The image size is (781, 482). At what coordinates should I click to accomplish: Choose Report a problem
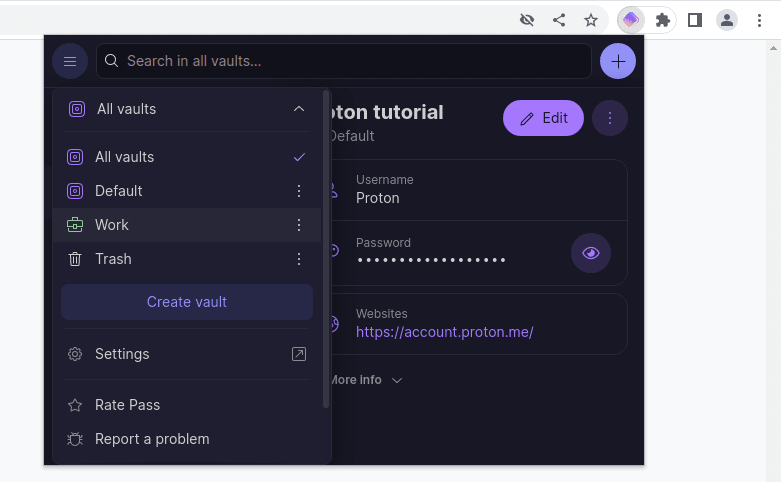[187, 439]
